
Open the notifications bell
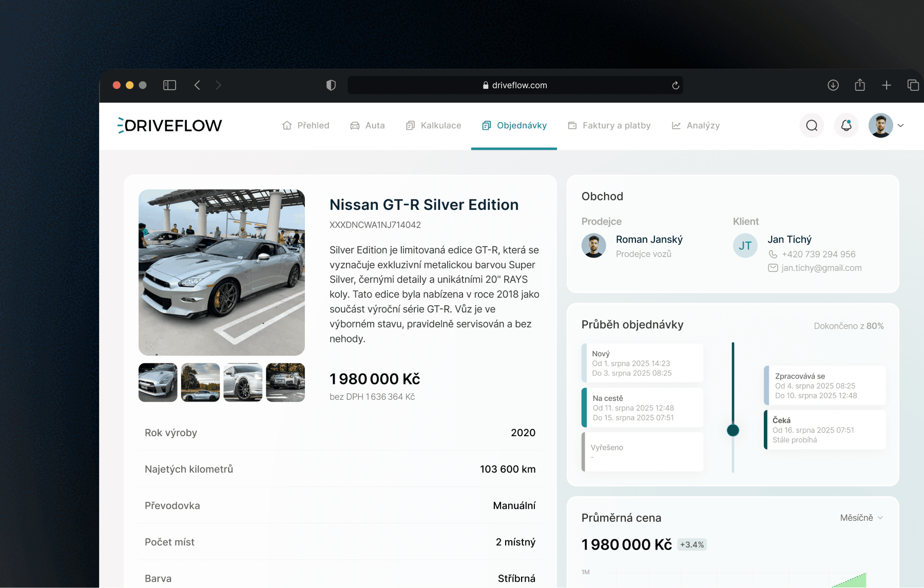(846, 126)
